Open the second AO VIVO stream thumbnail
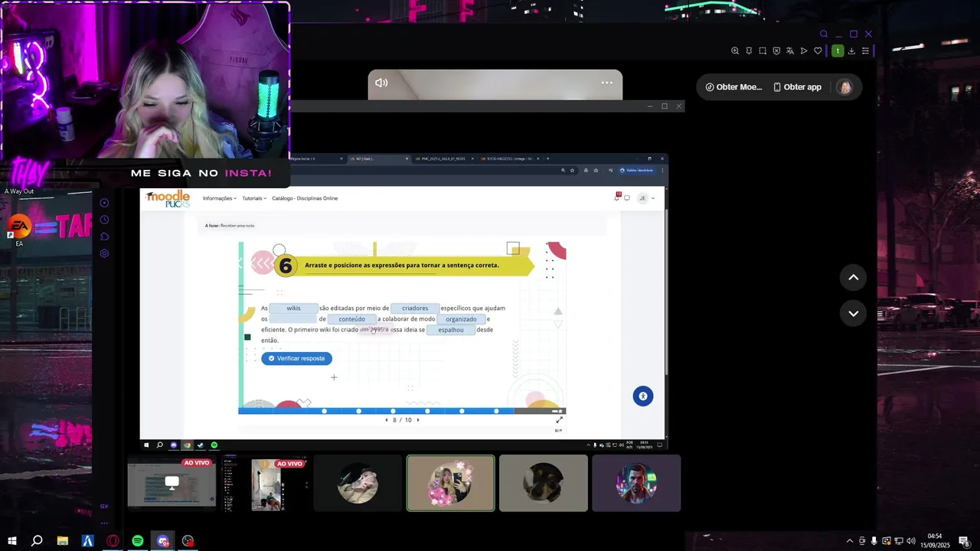The height and width of the screenshot is (551, 980). 264,483
